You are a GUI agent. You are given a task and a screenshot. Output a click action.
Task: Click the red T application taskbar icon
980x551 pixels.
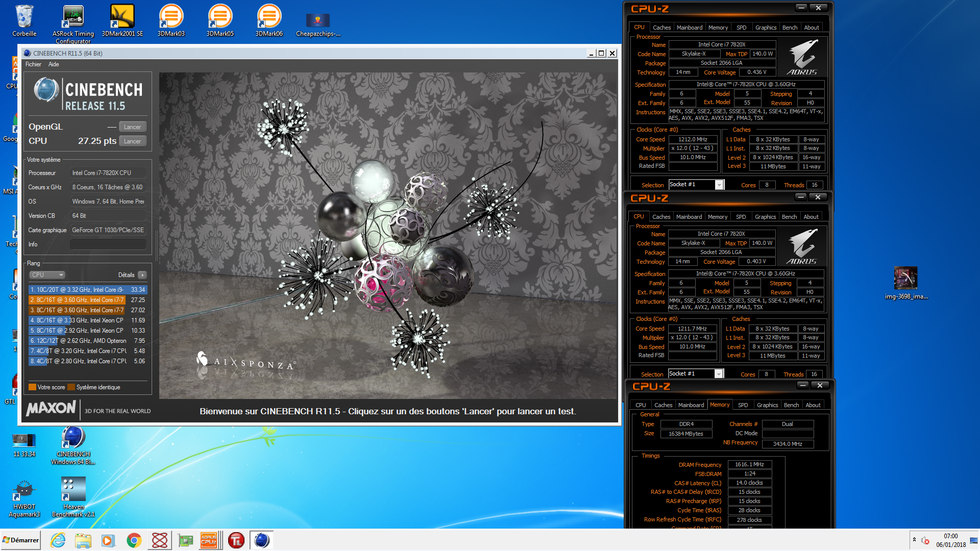point(236,540)
